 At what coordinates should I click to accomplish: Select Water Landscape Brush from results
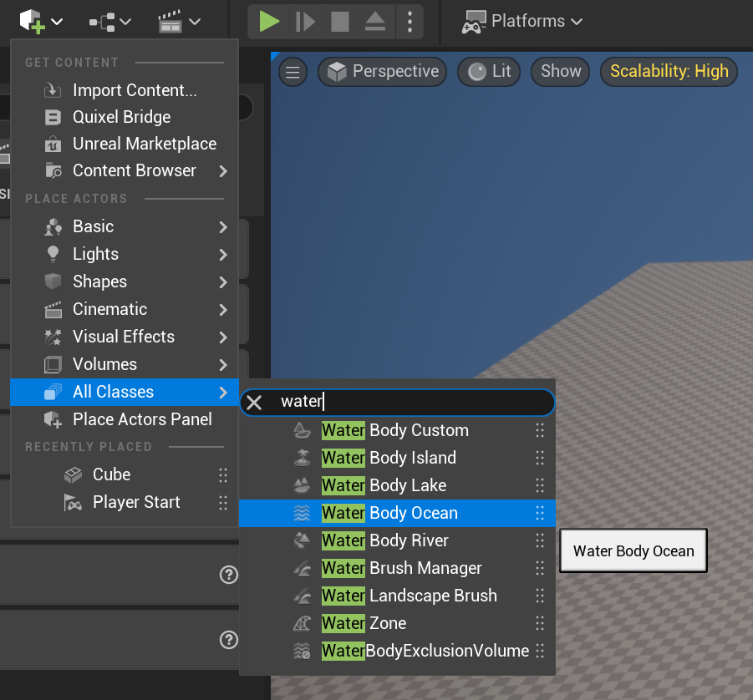397,596
